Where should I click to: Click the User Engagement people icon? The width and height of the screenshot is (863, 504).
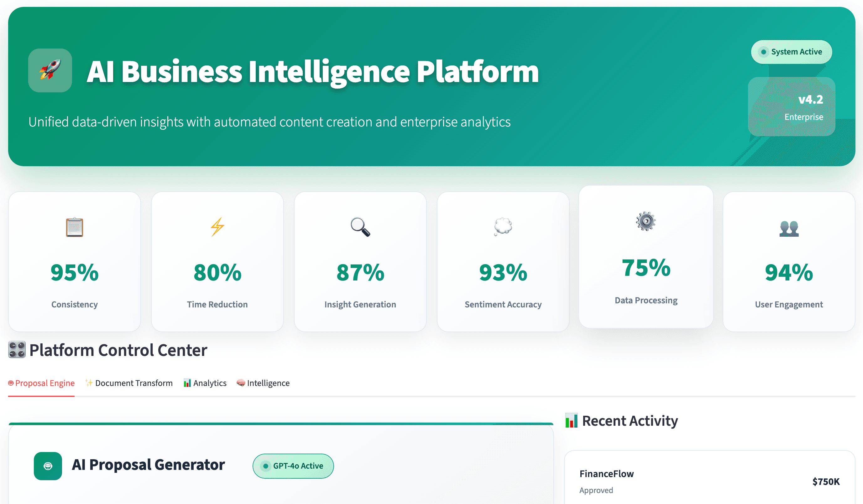789,228
